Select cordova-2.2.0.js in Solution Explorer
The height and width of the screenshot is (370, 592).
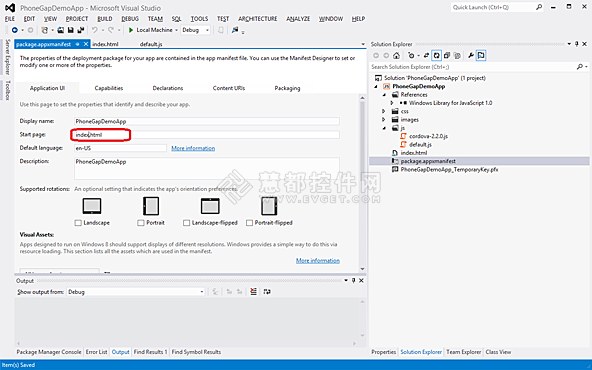[x=429, y=136]
